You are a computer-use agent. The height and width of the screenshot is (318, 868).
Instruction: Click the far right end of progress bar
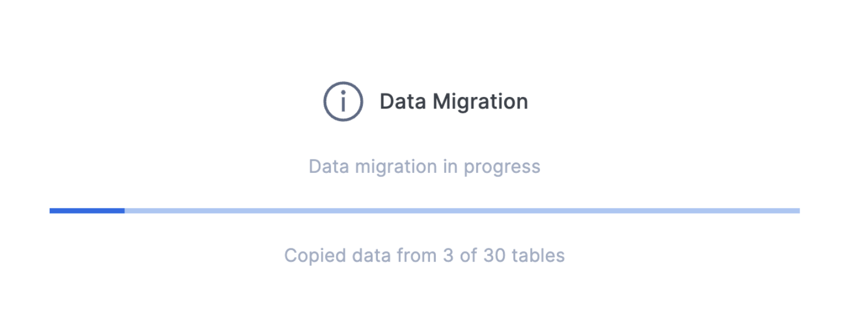click(798, 211)
